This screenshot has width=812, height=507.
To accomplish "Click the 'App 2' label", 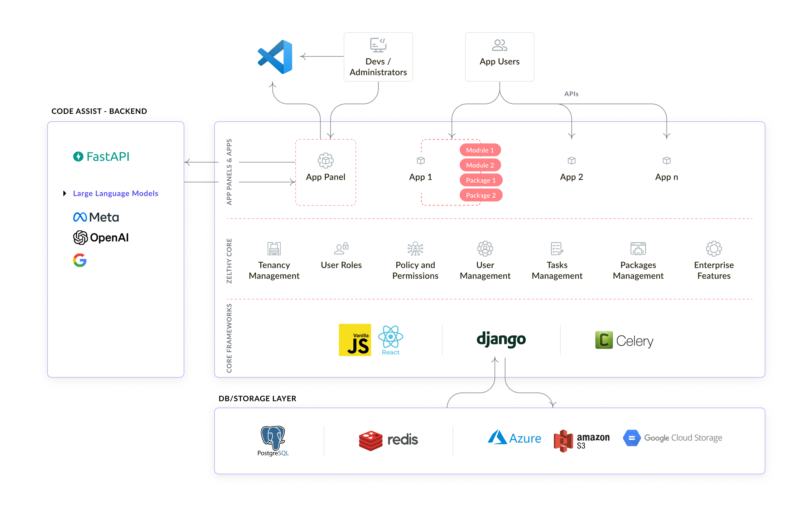I will click(572, 177).
